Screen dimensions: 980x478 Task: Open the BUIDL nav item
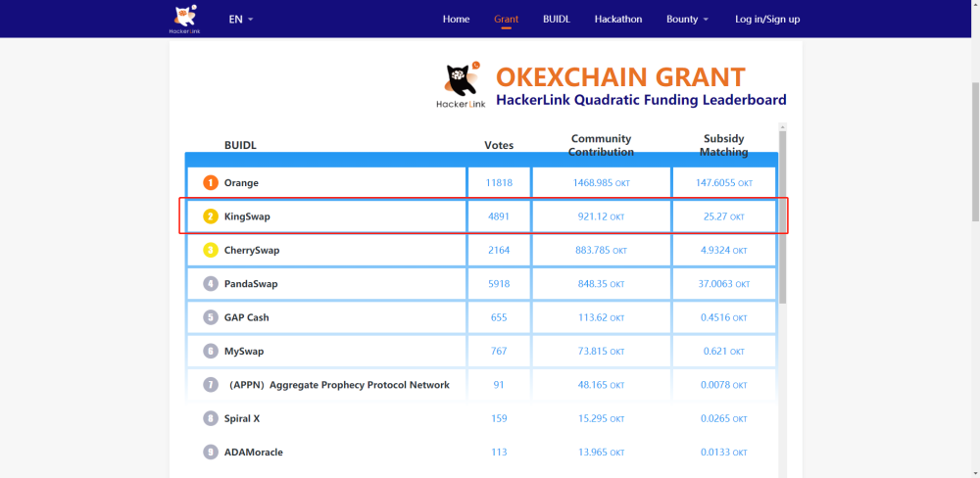tap(557, 19)
